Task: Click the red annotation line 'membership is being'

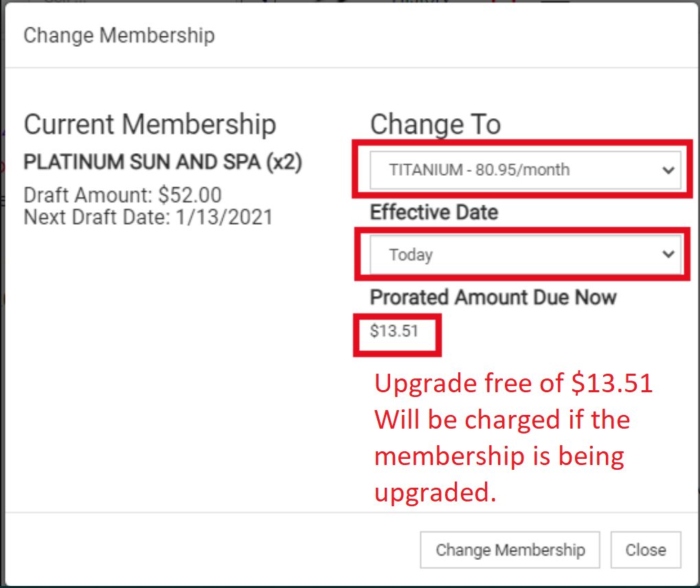Action: (x=499, y=457)
